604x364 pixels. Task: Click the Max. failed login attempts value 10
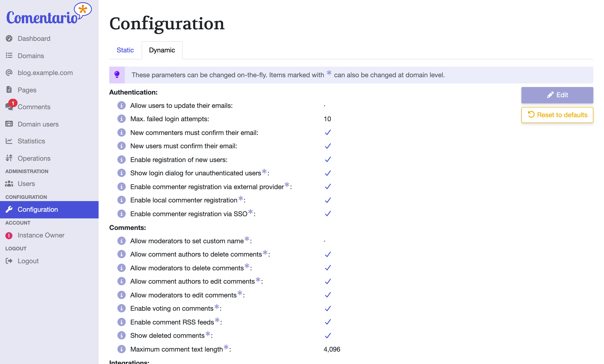coord(327,119)
